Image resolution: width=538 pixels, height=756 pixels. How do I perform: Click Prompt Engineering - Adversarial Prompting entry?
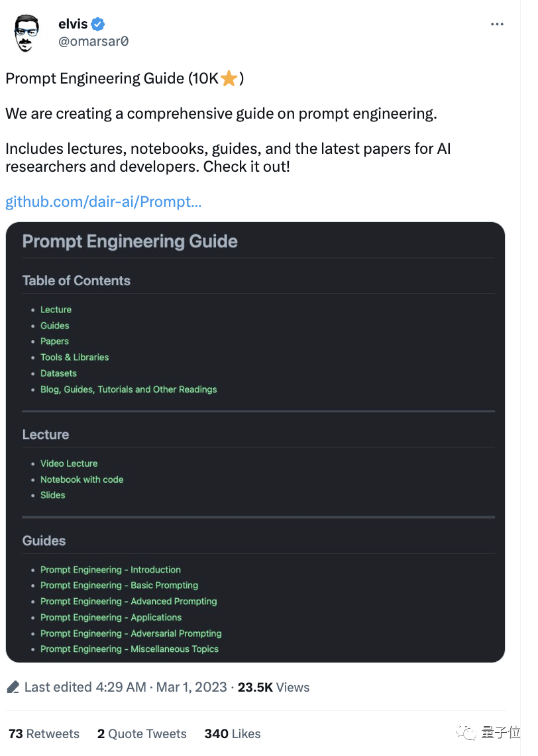click(x=131, y=633)
